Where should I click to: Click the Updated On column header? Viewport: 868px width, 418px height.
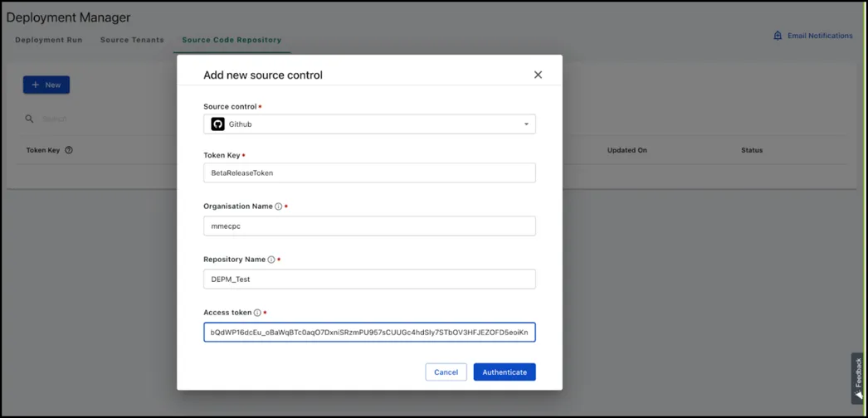627,150
